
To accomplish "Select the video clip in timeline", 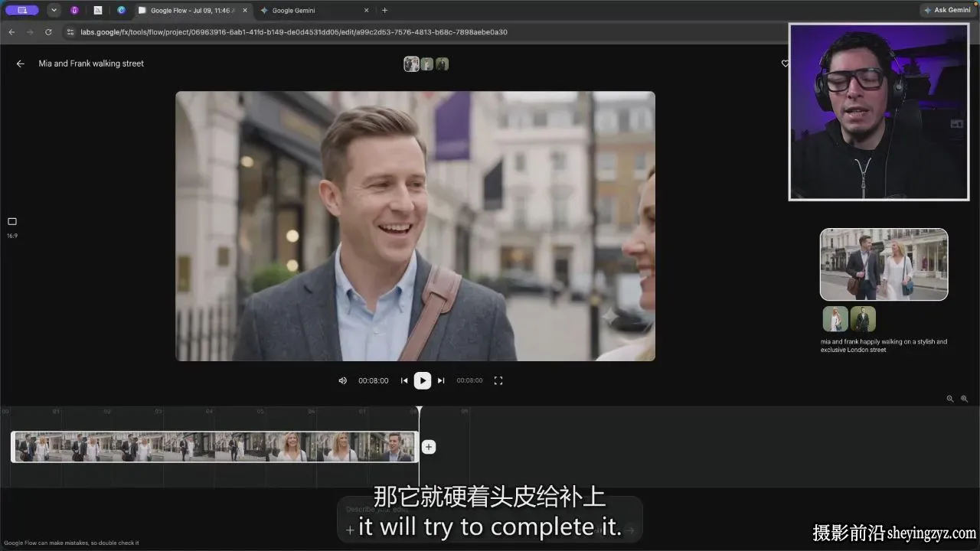I will point(214,447).
